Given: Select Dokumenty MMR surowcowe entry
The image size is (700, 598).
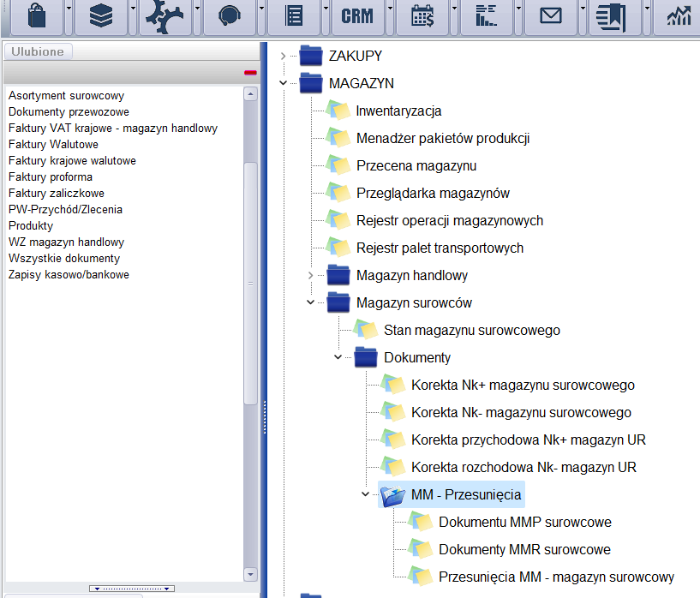Looking at the screenshot, I should pos(524,550).
